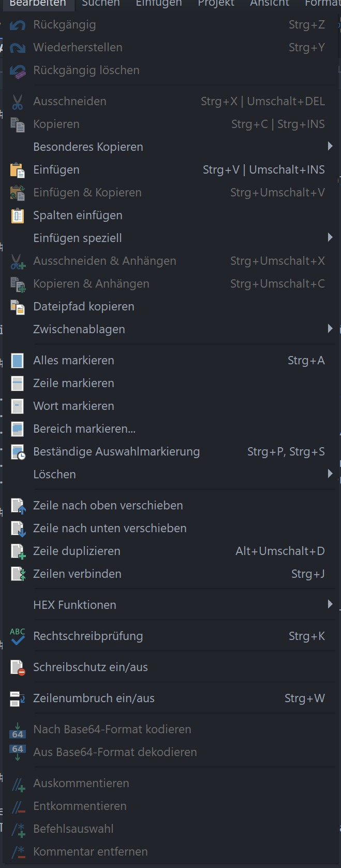Screen dimensions: 341x868
Task: Expand the Besonderes Kopieren submenu arrow
Action: (x=330, y=147)
